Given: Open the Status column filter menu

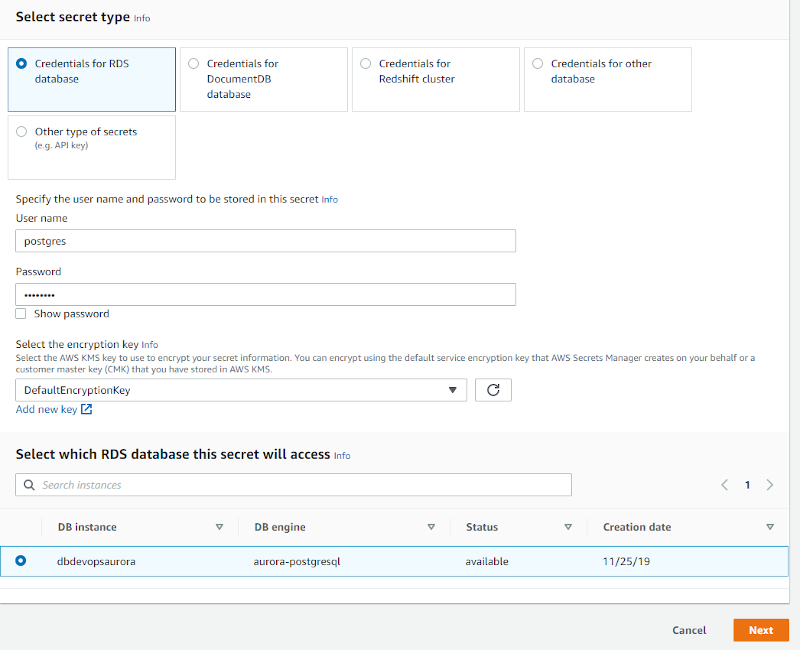Looking at the screenshot, I should click(568, 527).
